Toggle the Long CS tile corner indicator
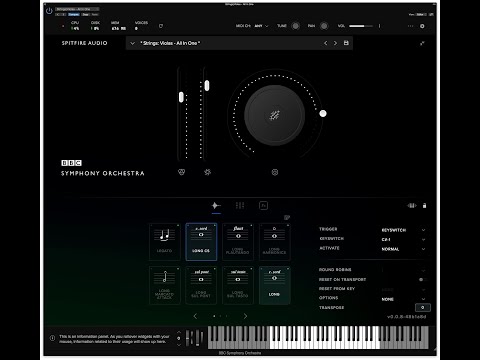The width and height of the screenshot is (480, 360). click(215, 226)
